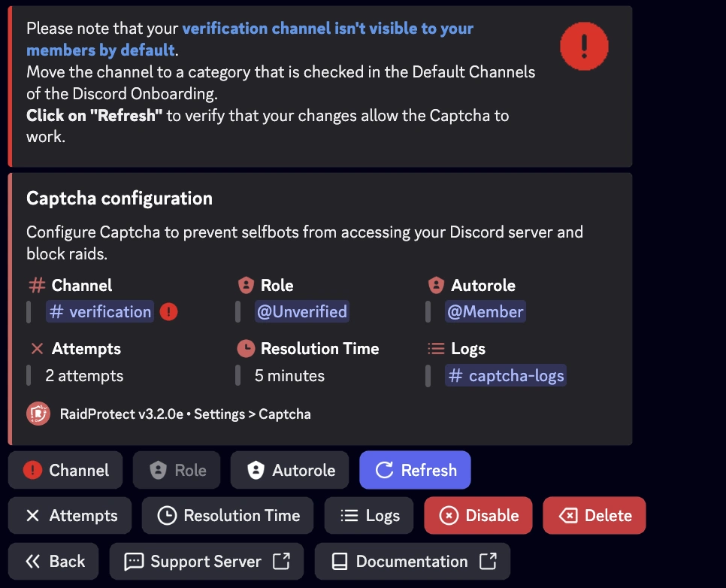This screenshot has width=726, height=588.
Task: Click the external-link icon on the Documentation button
Action: click(x=487, y=561)
